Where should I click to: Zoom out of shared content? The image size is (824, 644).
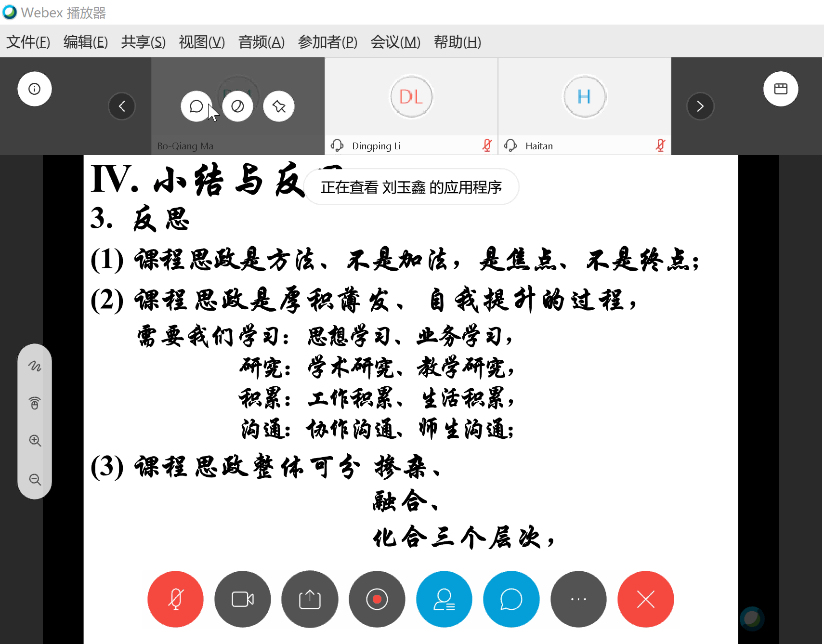(35, 479)
